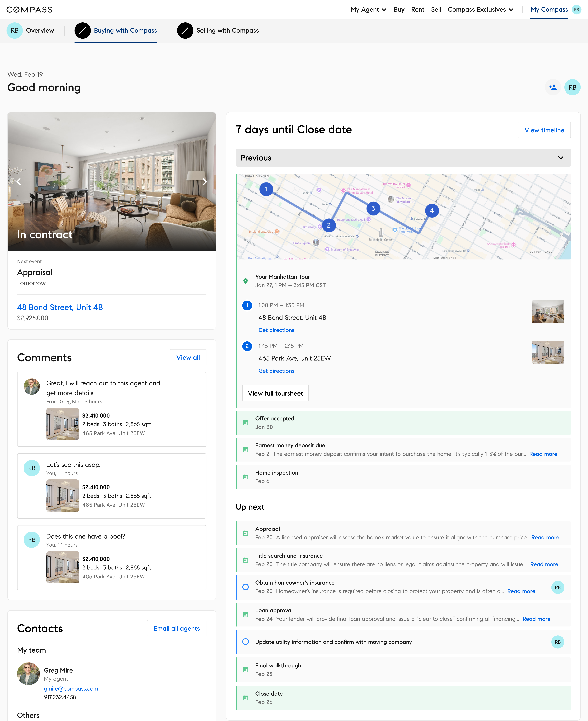
Task: Open Compass Exclusives dropdown
Action: pyautogui.click(x=480, y=9)
